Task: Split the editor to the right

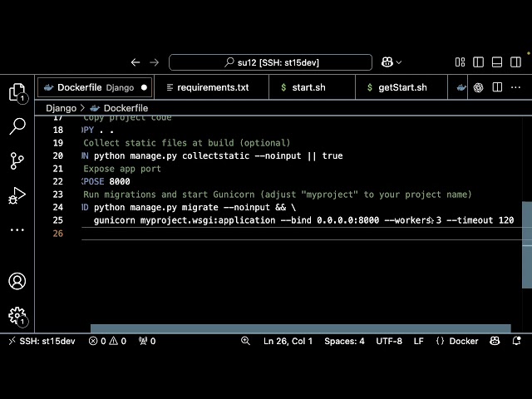Action: click(497, 87)
